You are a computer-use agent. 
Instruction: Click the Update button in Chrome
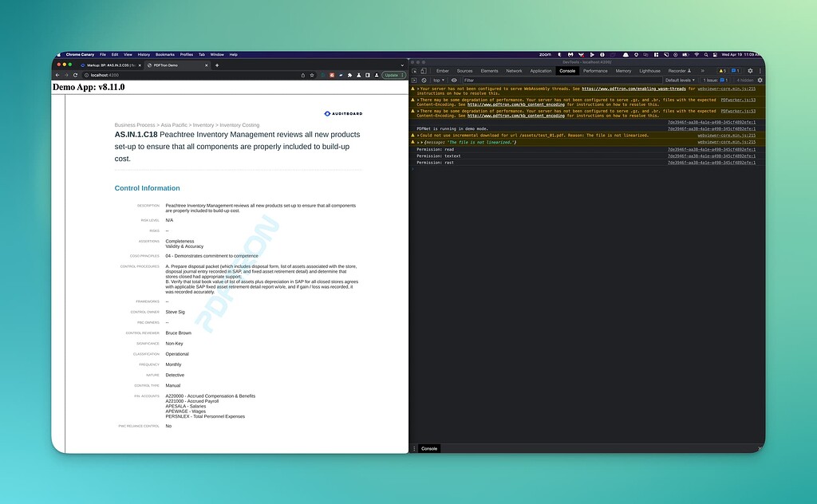coord(391,73)
